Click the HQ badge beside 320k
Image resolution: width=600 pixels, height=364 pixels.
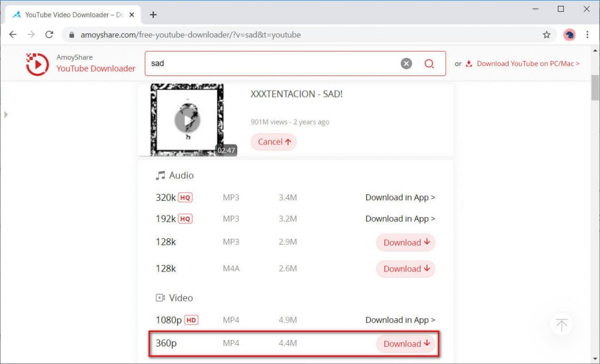(x=185, y=198)
